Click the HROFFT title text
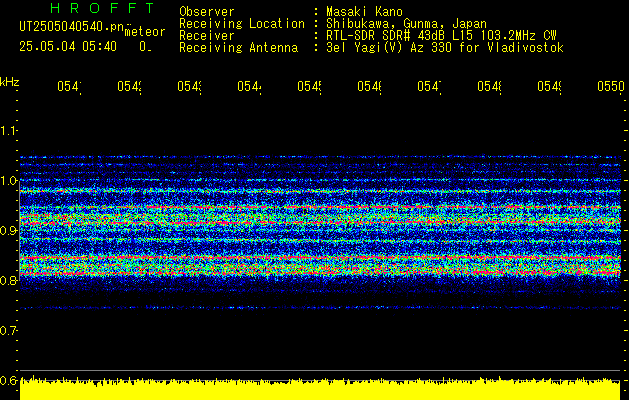Image resolution: width=629 pixels, height=400 pixels. click(103, 8)
